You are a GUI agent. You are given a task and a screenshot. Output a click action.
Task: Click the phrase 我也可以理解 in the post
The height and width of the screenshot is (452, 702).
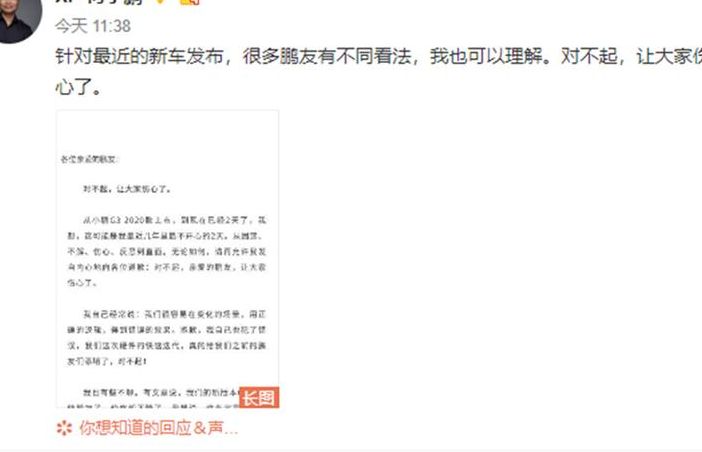pyautogui.click(x=486, y=56)
